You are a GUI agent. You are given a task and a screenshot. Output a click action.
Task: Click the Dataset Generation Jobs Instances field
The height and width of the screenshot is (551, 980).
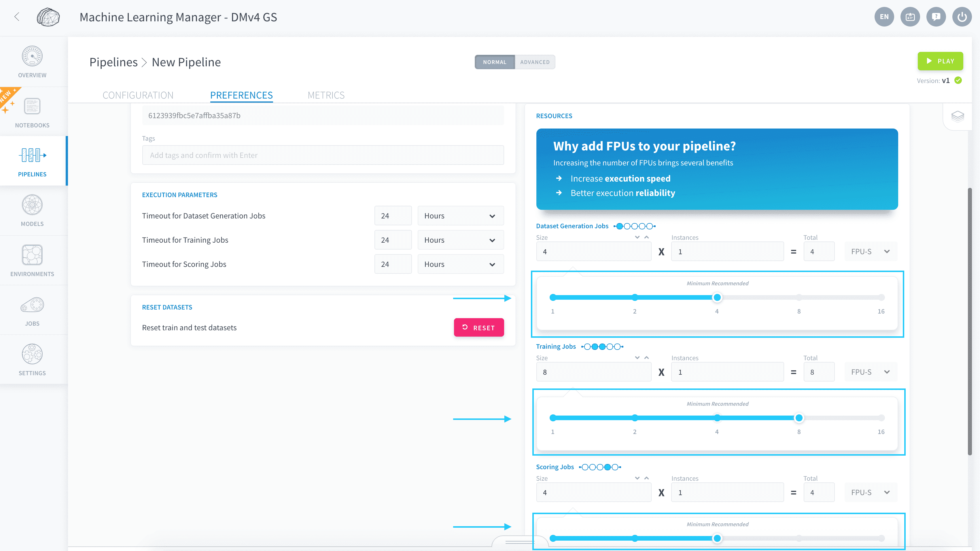tap(727, 252)
